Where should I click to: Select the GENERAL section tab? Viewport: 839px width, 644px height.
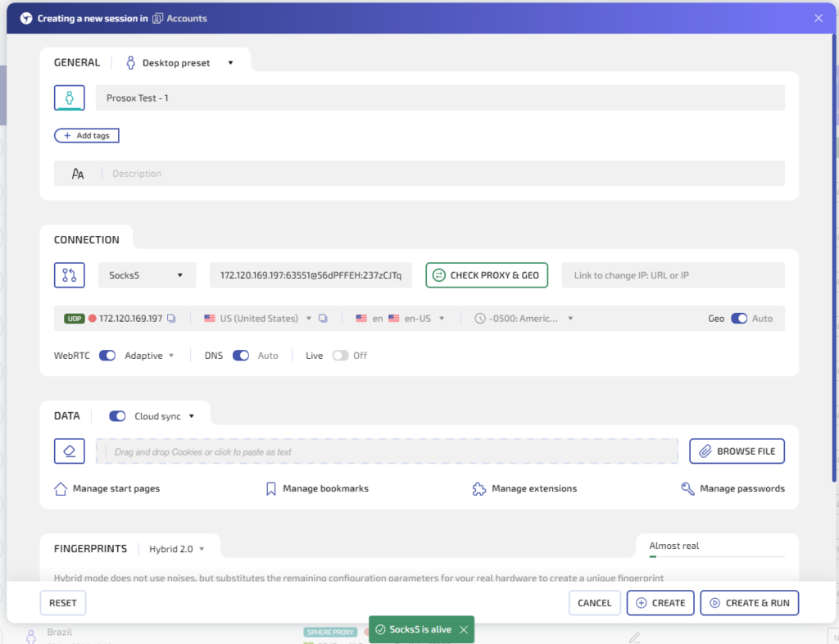tap(77, 61)
